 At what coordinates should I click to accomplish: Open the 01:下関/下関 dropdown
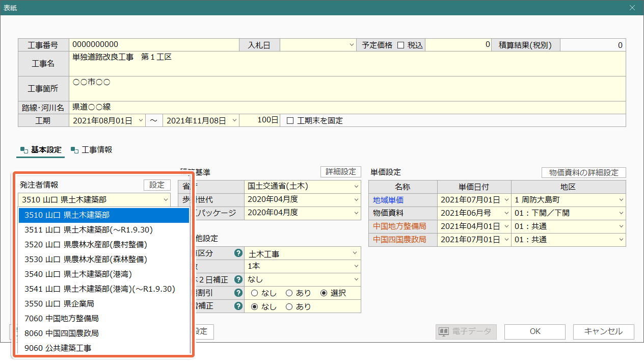pyautogui.click(x=621, y=213)
